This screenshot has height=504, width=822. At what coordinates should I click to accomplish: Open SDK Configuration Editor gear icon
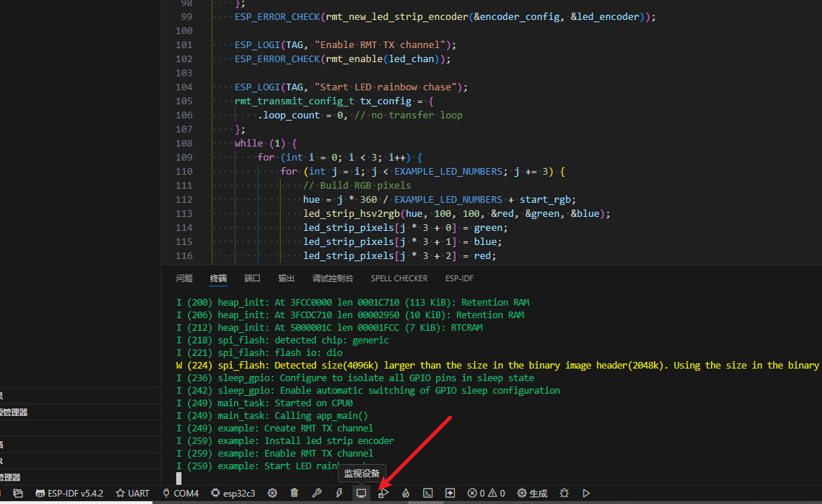coord(273,493)
